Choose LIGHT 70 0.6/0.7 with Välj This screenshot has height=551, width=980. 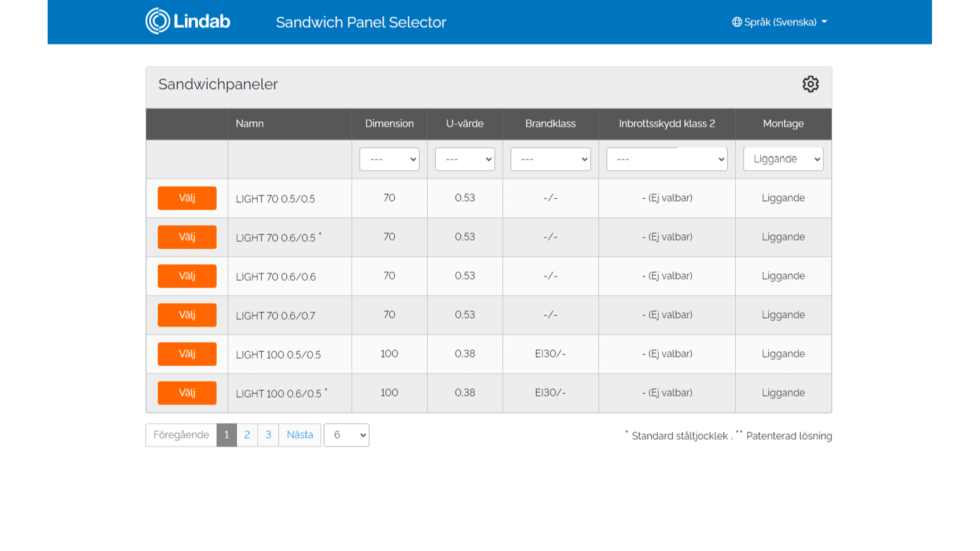pyautogui.click(x=187, y=315)
